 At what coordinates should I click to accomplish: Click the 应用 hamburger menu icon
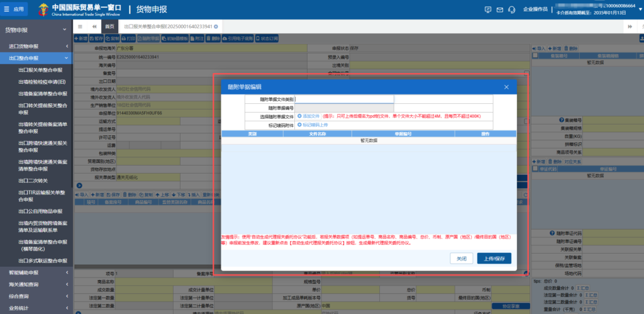(7, 9)
